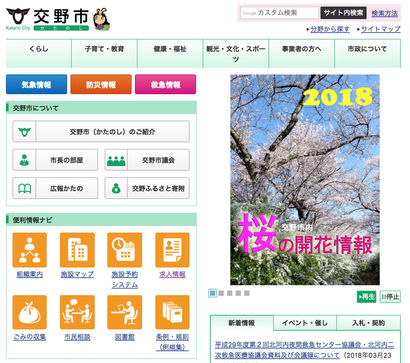
Task: Click the 2018 cherry blossom banner image
Action: 305,180
